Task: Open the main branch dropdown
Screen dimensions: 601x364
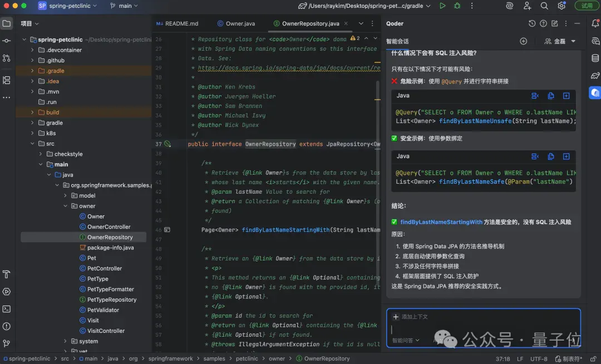Action: click(x=124, y=6)
